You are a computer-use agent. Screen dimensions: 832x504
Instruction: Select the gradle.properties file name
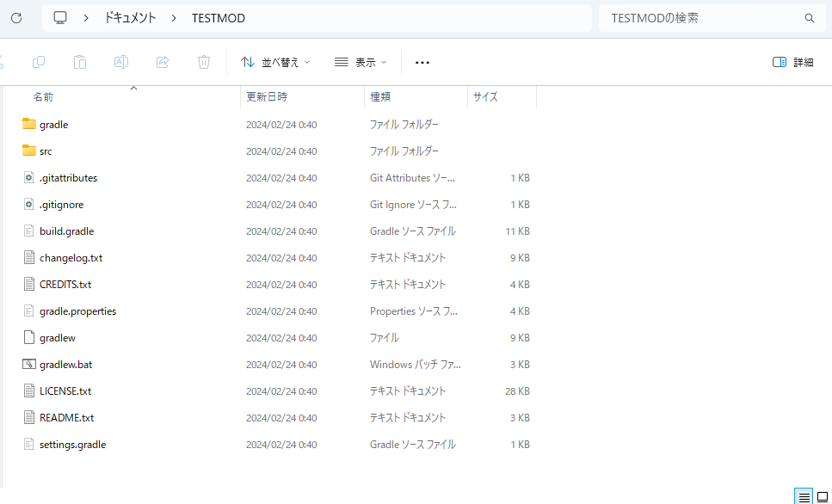click(78, 310)
